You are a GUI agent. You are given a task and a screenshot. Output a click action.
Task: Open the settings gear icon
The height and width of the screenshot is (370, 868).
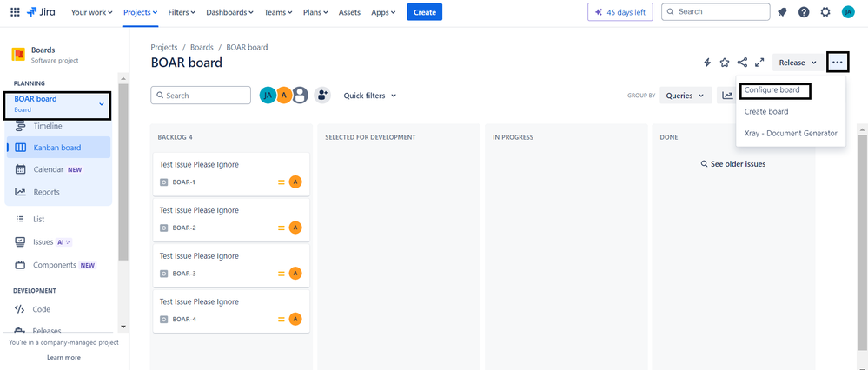825,12
